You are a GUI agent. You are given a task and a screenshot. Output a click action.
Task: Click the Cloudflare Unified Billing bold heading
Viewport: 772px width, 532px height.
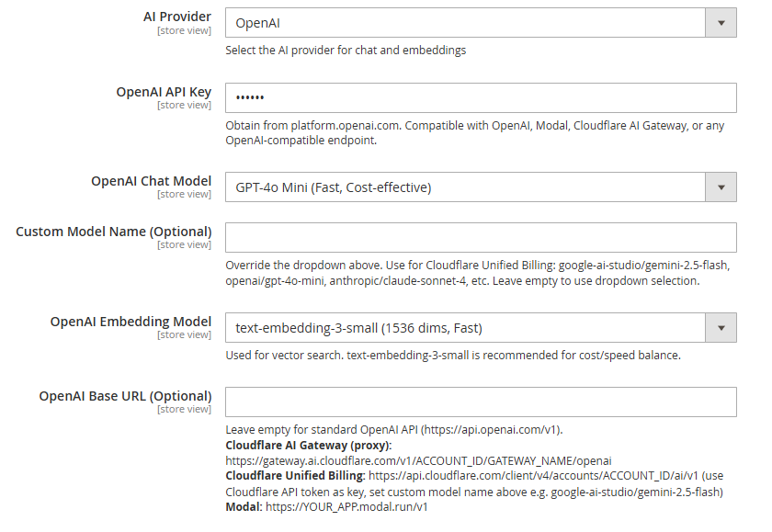click(x=295, y=476)
